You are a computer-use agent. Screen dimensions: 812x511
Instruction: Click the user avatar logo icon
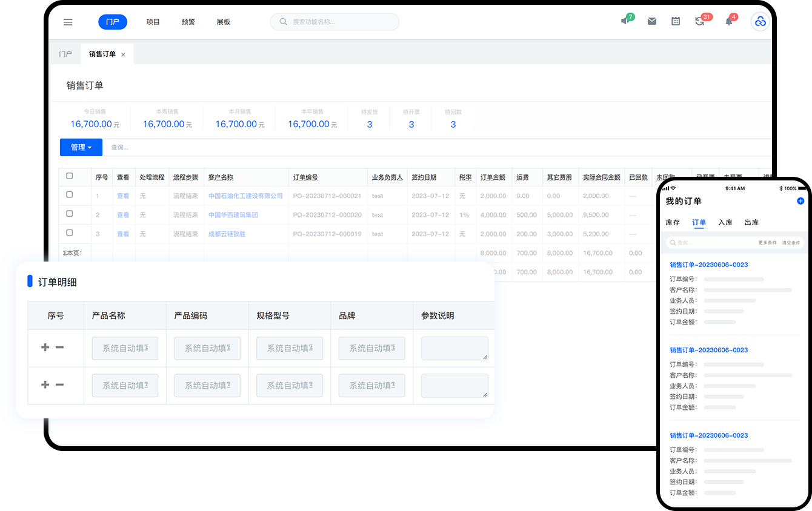(760, 22)
